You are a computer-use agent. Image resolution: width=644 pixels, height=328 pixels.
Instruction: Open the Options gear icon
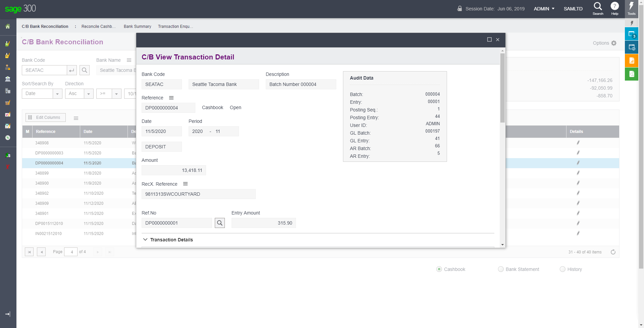614,43
